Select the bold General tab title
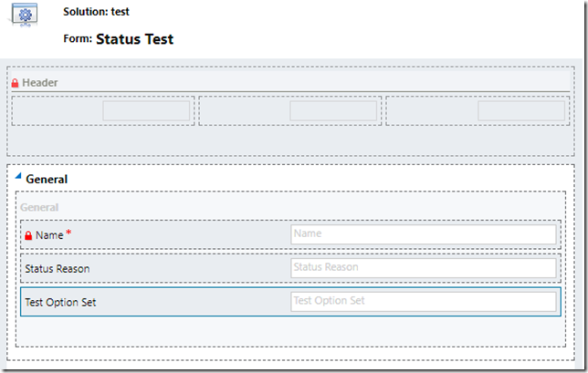Screen dimensions: 588x373 [x=47, y=180]
